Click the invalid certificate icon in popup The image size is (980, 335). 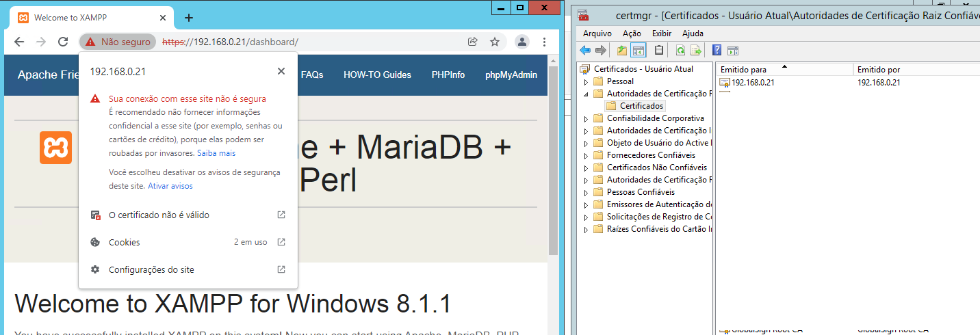[x=96, y=215]
